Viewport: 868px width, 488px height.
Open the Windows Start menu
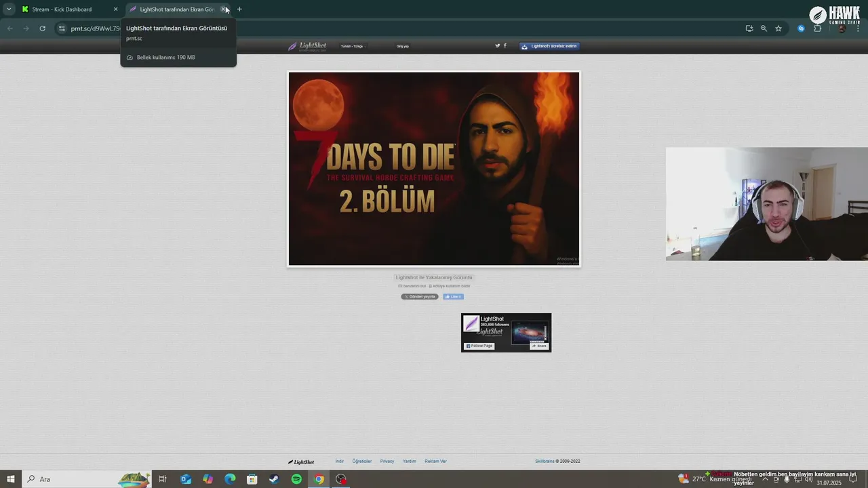[x=11, y=479]
